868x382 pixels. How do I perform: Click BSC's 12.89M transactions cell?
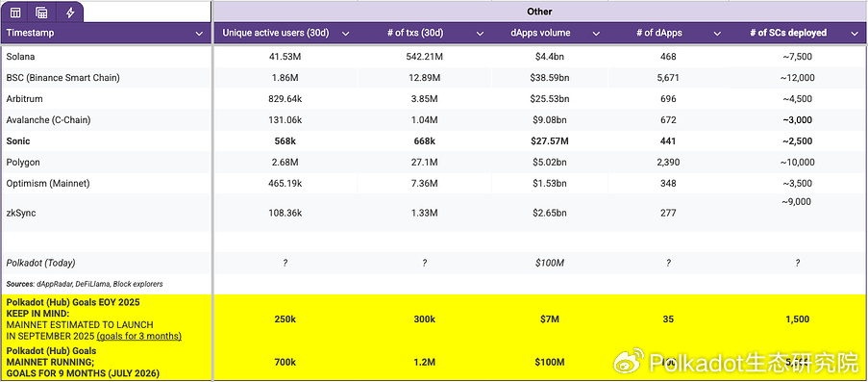click(424, 78)
